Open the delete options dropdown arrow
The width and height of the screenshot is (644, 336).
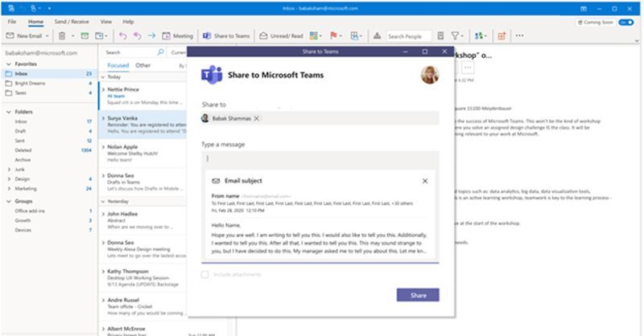72,36
